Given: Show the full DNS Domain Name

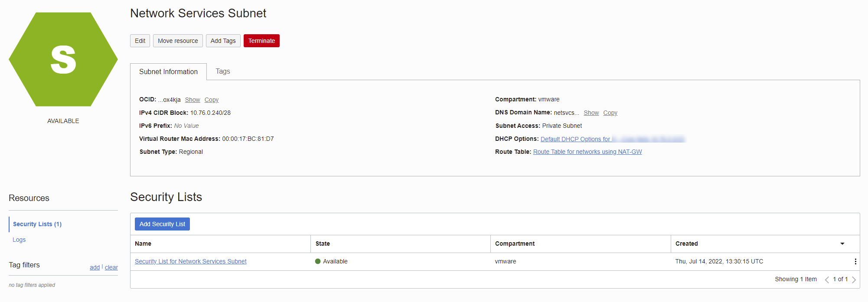Looking at the screenshot, I should (591, 113).
